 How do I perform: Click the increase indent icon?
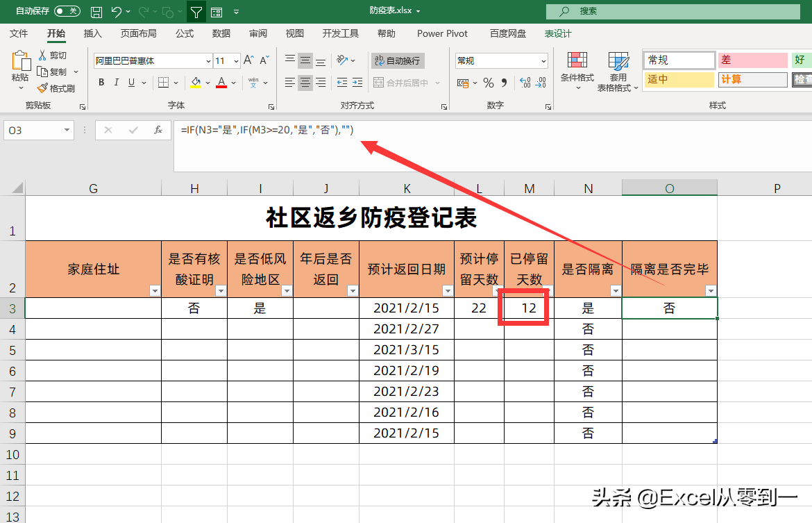pos(358,83)
